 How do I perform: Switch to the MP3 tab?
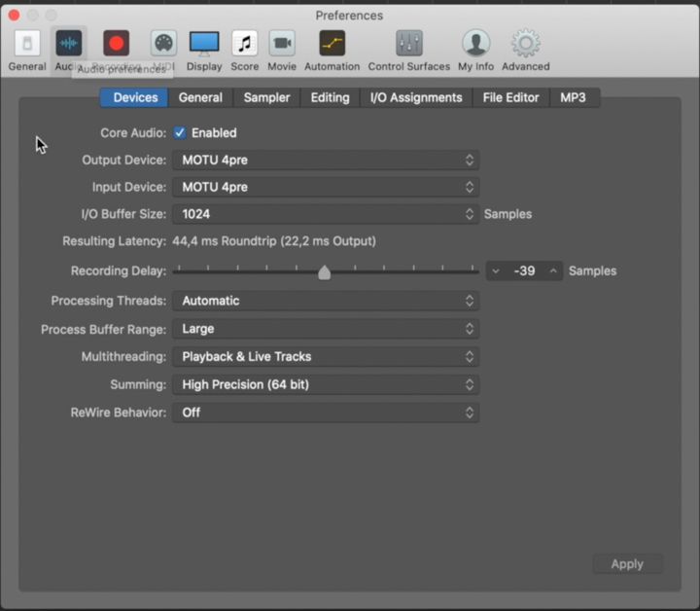[574, 97]
